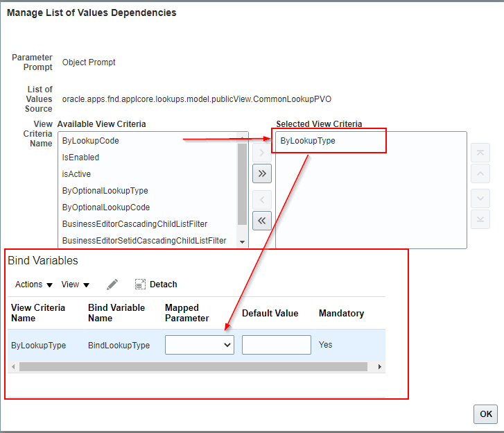Click the move-up reorder arrow icon
The width and height of the screenshot is (504, 433).
[480, 173]
